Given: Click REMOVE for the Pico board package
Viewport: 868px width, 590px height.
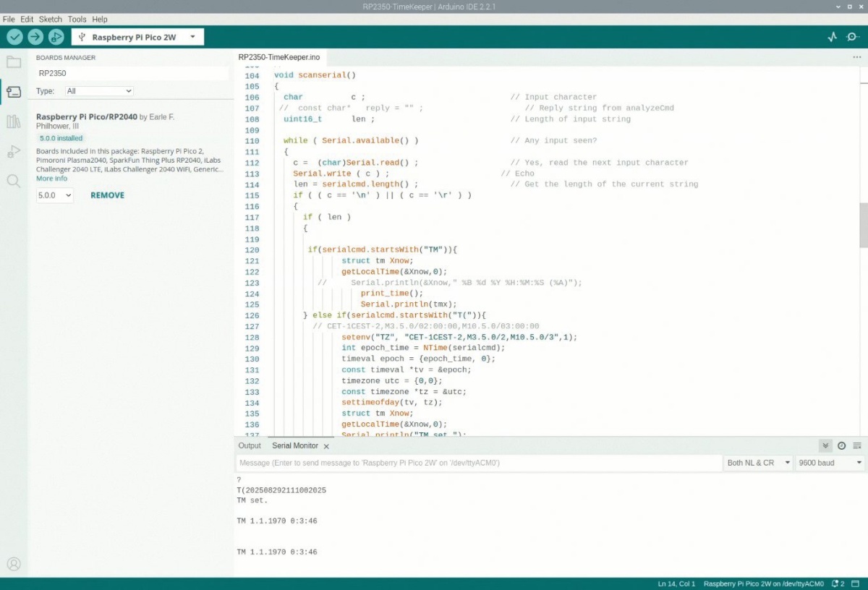Looking at the screenshot, I should [x=107, y=195].
